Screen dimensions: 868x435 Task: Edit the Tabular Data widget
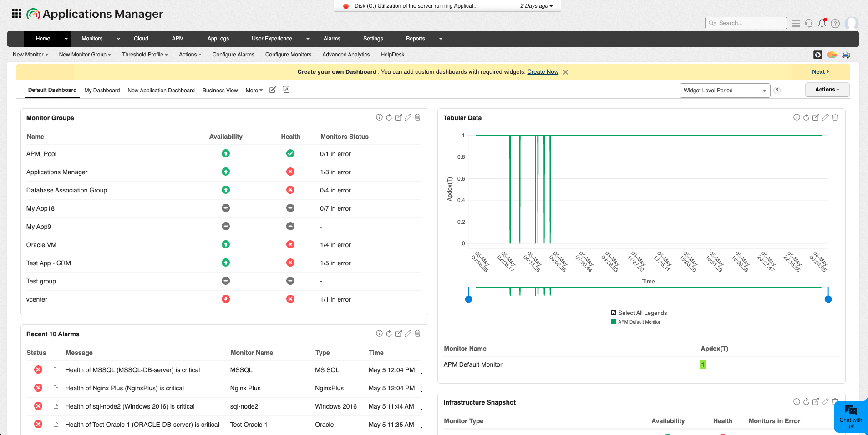click(x=825, y=117)
